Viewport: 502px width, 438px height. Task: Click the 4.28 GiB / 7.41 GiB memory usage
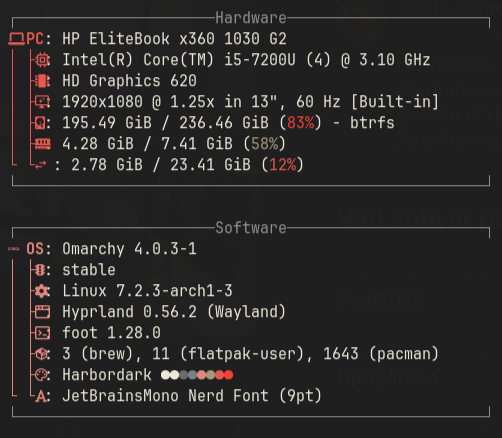tap(147, 144)
